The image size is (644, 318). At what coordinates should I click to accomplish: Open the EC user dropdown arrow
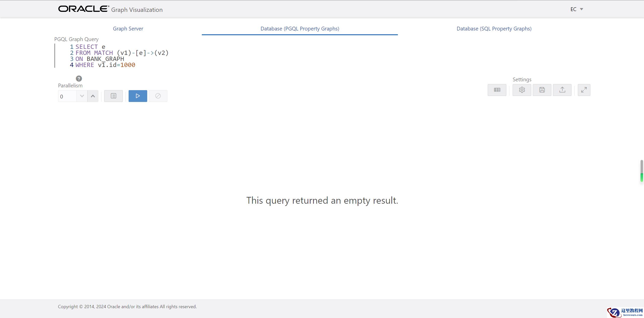click(x=581, y=9)
